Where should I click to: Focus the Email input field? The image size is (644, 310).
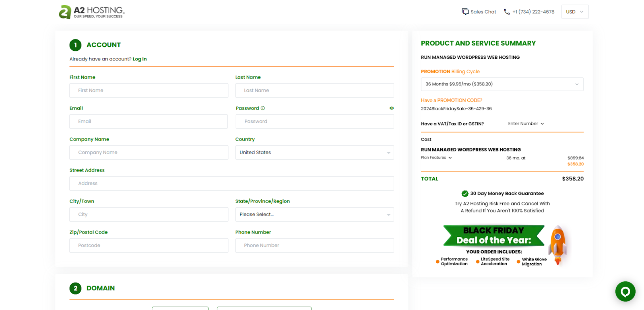149,122
